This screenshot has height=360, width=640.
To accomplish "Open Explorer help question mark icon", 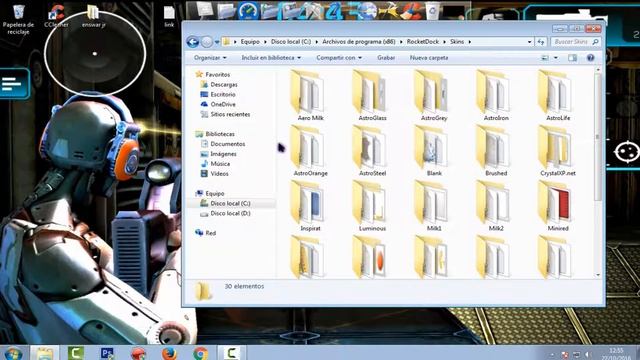I will 590,58.
